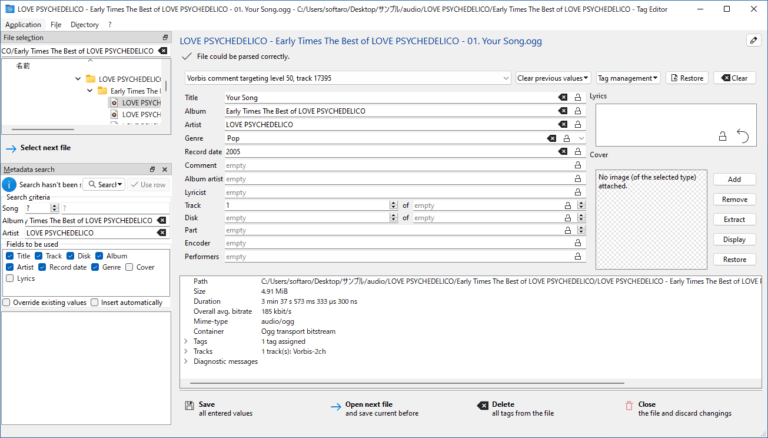
Task: Click the tag Clear button
Action: point(735,78)
